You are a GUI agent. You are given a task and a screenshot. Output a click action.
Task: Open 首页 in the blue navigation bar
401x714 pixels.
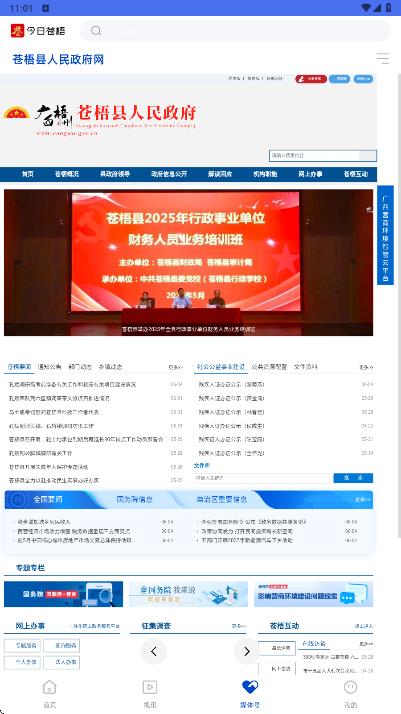pos(28,174)
